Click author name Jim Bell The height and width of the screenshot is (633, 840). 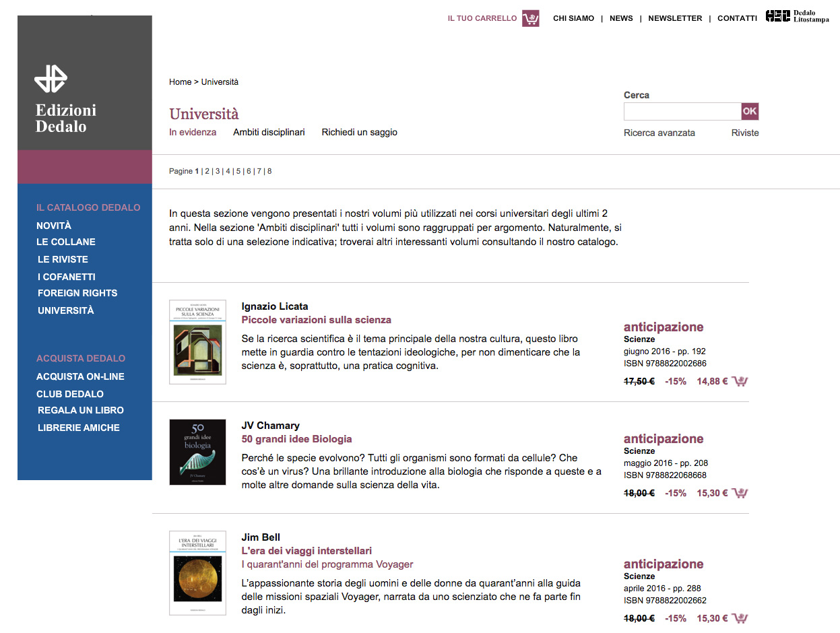tap(261, 537)
